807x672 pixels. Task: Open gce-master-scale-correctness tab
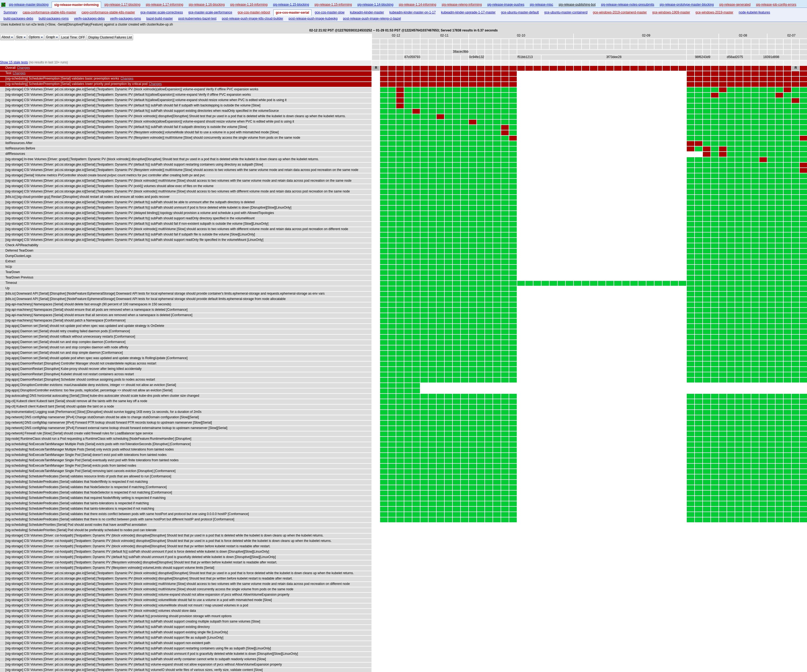[161, 12]
